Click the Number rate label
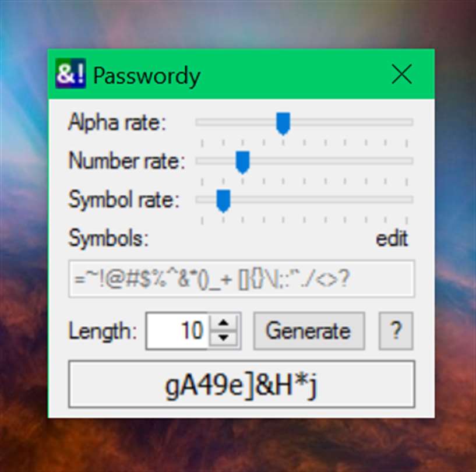Screen dimensions: 476x472 [126, 161]
